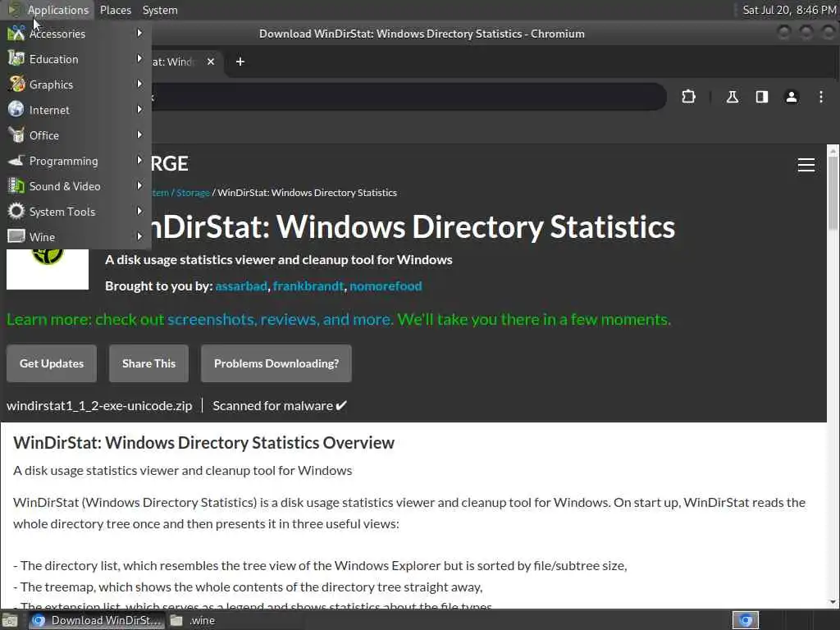Click the Graphics palette icon

click(x=16, y=84)
